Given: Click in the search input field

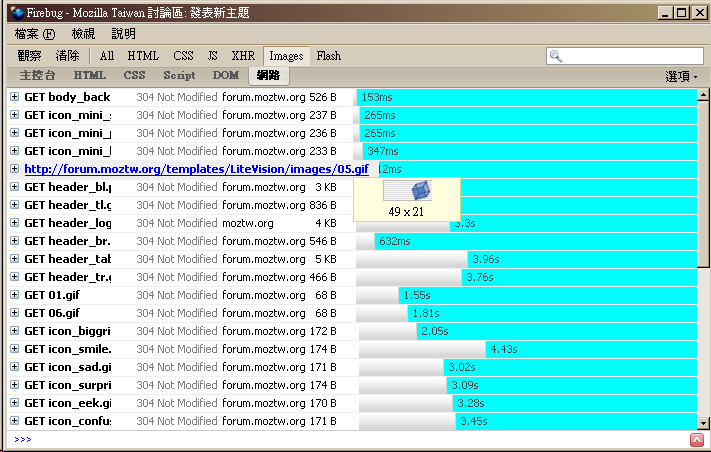Looking at the screenshot, I should 630,56.
